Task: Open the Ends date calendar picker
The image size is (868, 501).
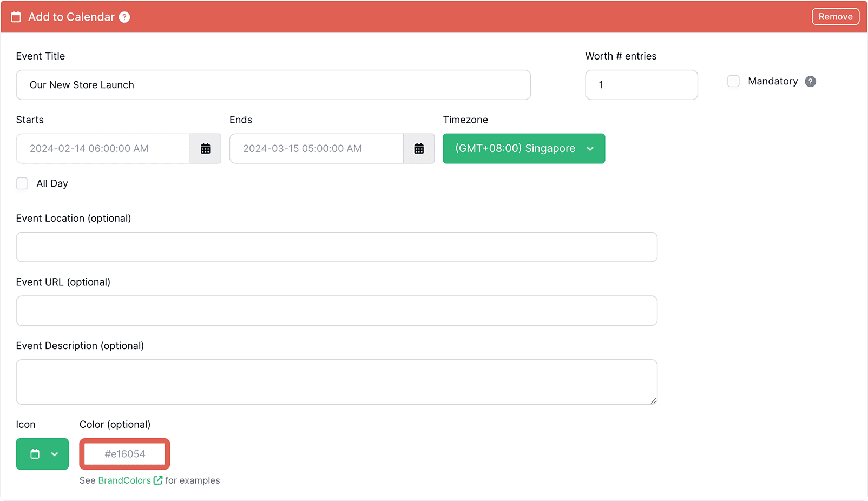Action: click(x=419, y=148)
